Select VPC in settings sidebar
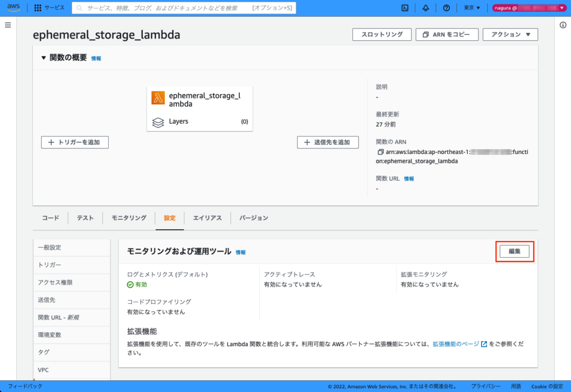Screen dimensions: 571x392 click(x=72, y=370)
